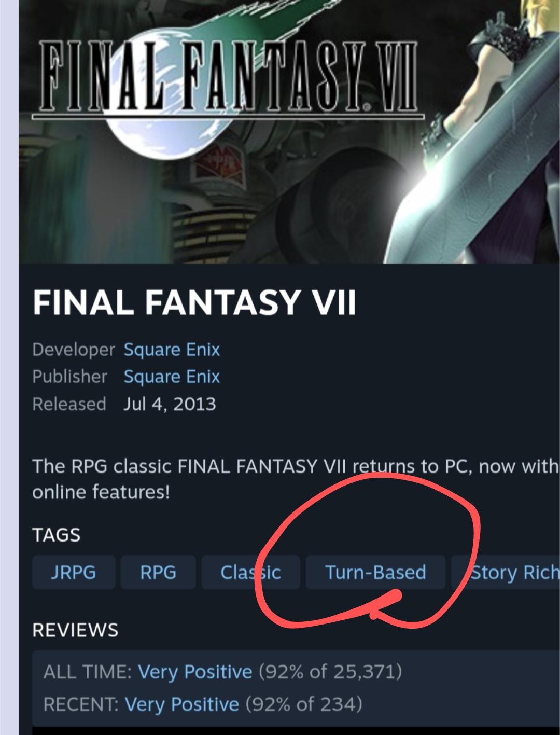Click the Released label

tap(69, 404)
